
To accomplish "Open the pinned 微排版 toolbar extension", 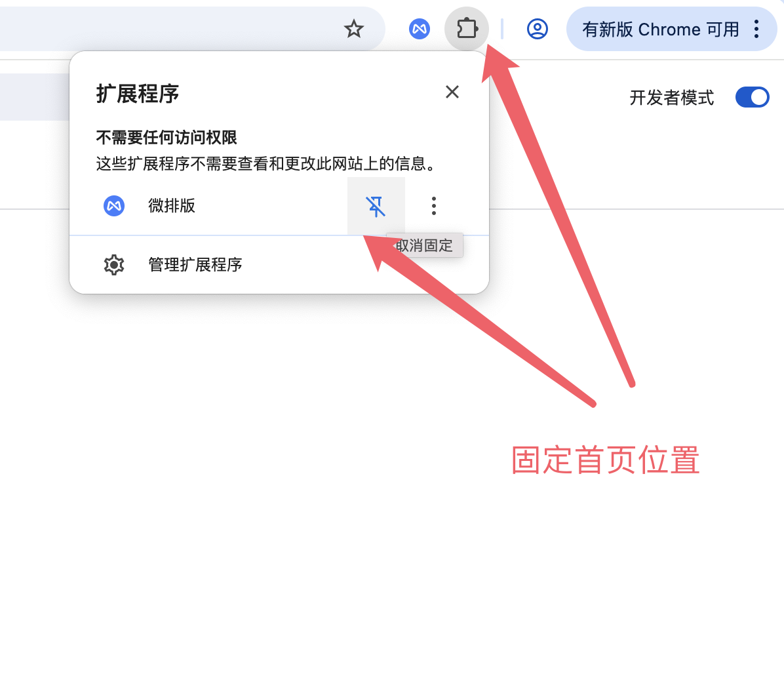I will (x=420, y=29).
